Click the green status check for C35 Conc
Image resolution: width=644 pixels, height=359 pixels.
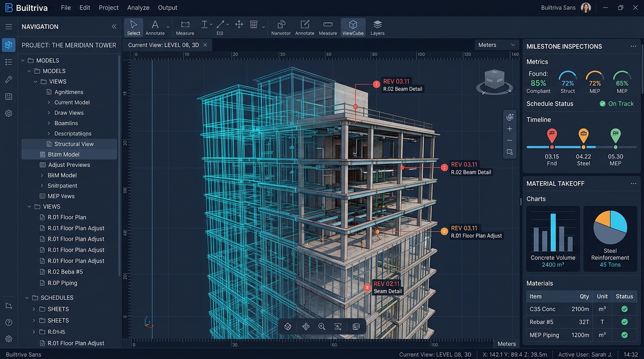624,309
